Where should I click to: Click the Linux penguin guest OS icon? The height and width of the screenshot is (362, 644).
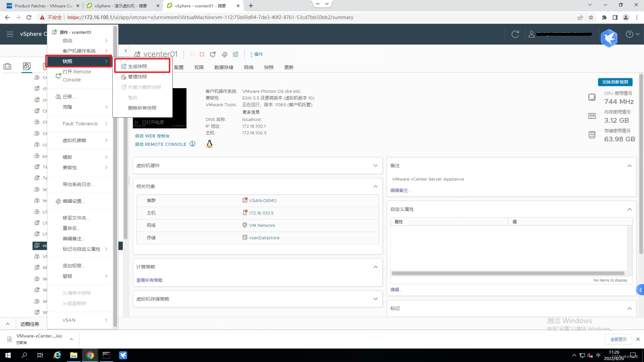point(209,144)
